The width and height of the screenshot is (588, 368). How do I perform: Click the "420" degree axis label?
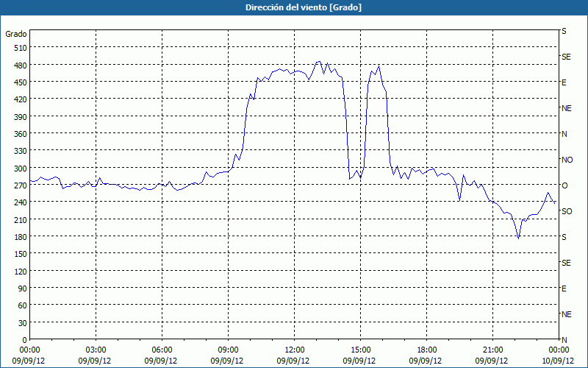click(21, 99)
